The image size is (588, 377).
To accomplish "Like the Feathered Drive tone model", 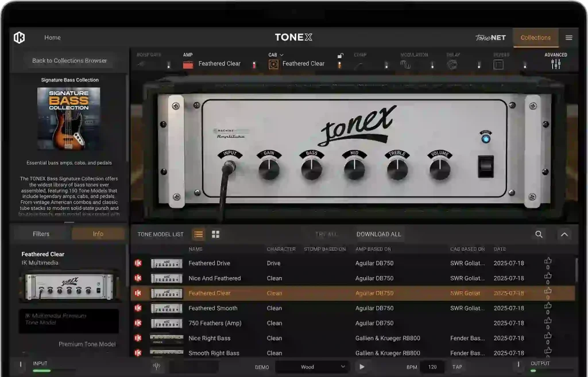I will coord(548,261).
